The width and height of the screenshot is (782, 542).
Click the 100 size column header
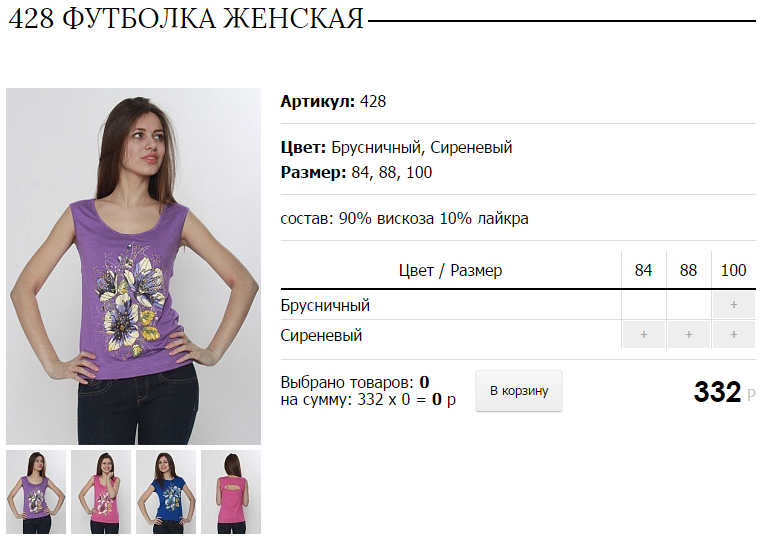(x=734, y=270)
